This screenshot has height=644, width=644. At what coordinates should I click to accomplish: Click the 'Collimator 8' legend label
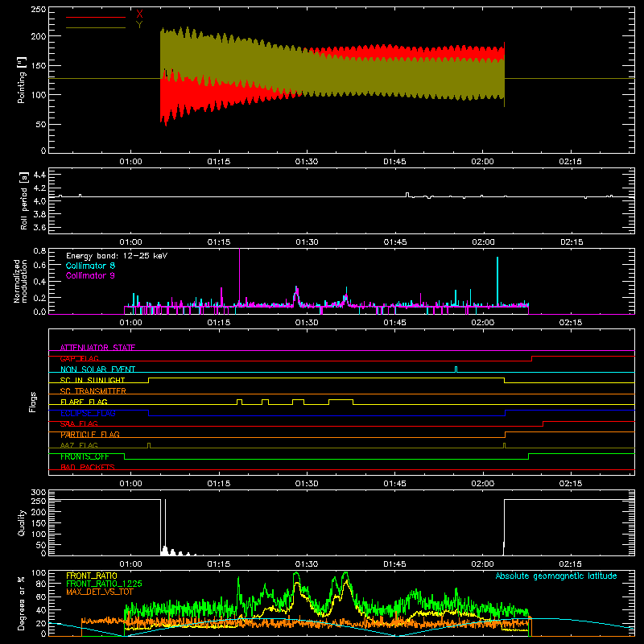(x=90, y=266)
